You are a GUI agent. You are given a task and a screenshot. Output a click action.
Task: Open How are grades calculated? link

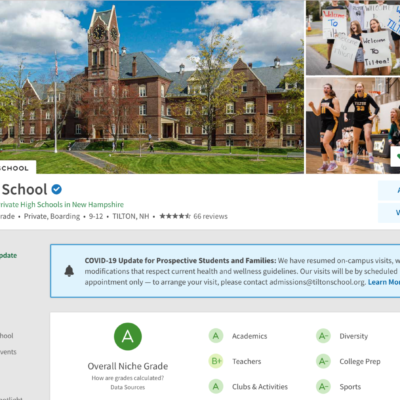[128, 378]
